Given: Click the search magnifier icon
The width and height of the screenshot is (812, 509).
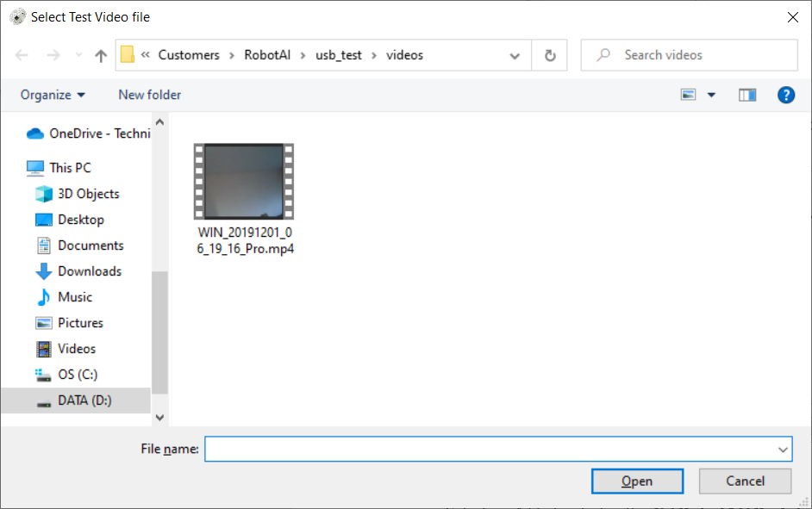Looking at the screenshot, I should point(603,55).
